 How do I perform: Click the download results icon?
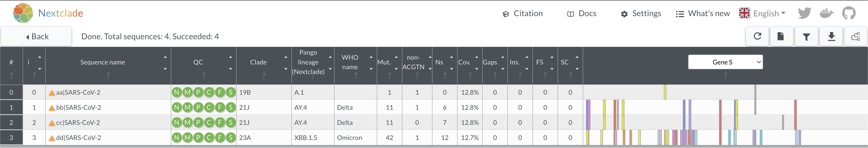click(x=831, y=36)
